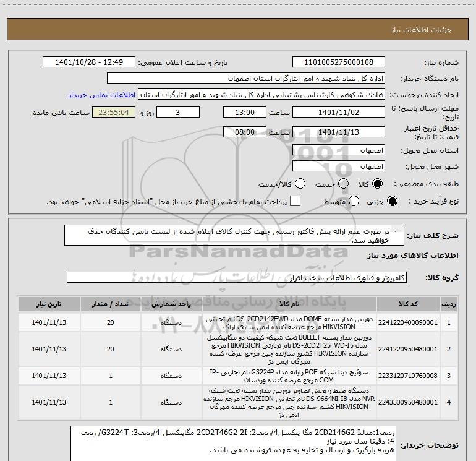Select the کالا radio button
476x461 pixels.
378,184
